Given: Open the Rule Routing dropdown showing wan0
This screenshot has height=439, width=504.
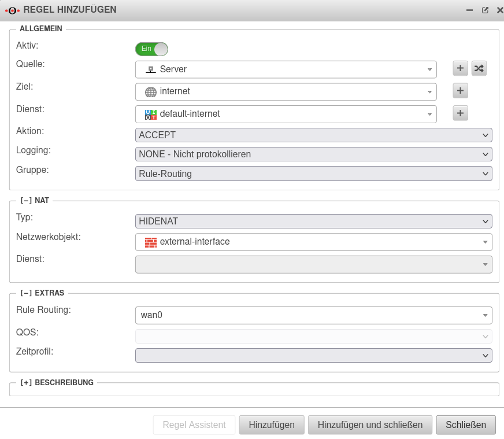Looking at the screenshot, I should coord(313,315).
